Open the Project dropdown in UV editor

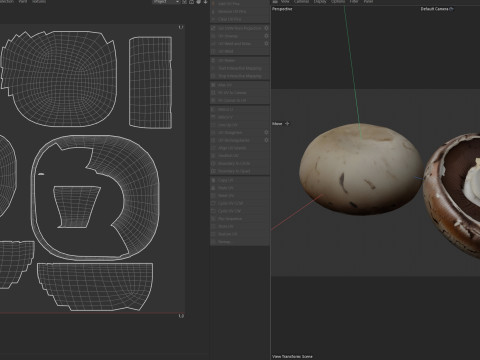coord(166,2)
